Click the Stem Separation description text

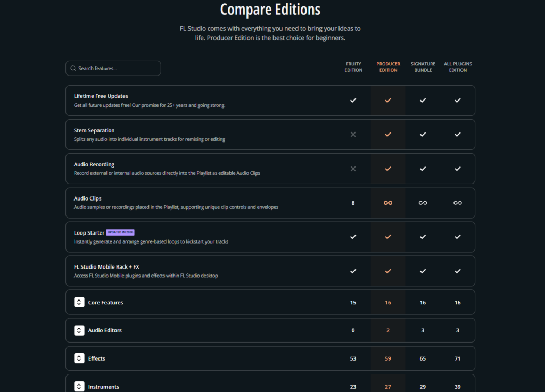coord(150,139)
